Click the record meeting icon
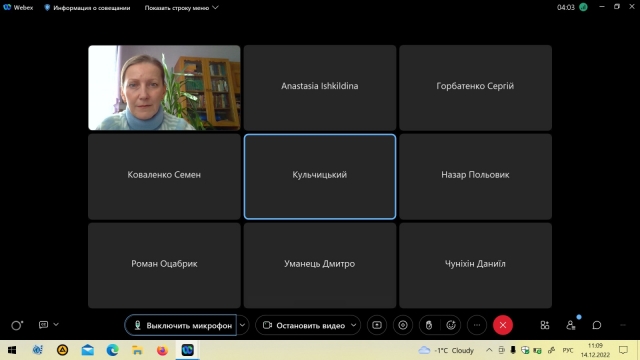 click(x=403, y=325)
